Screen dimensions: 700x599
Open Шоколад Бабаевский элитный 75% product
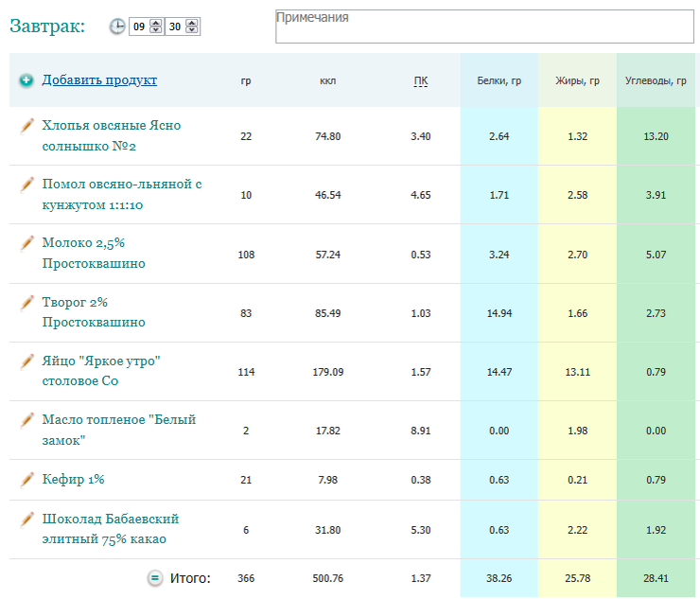click(x=111, y=529)
